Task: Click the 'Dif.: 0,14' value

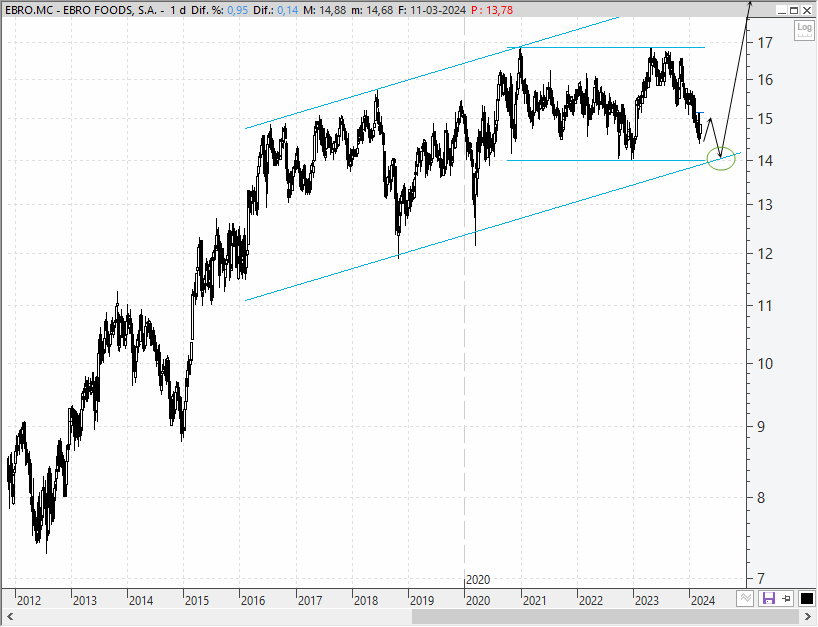Action: (x=275, y=10)
